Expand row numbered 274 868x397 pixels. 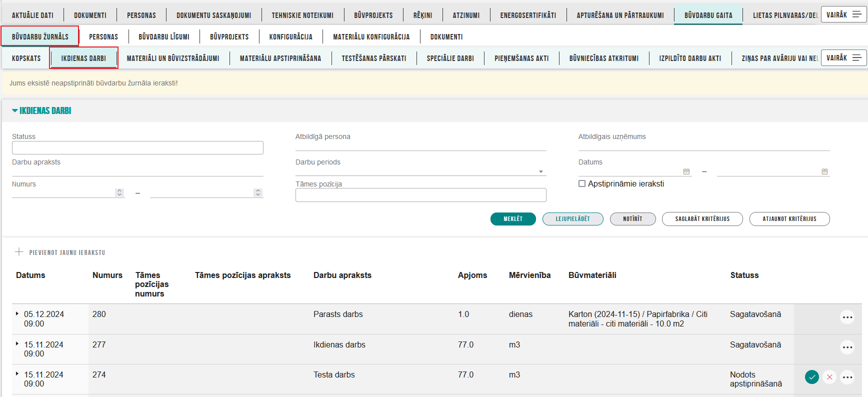17,374
